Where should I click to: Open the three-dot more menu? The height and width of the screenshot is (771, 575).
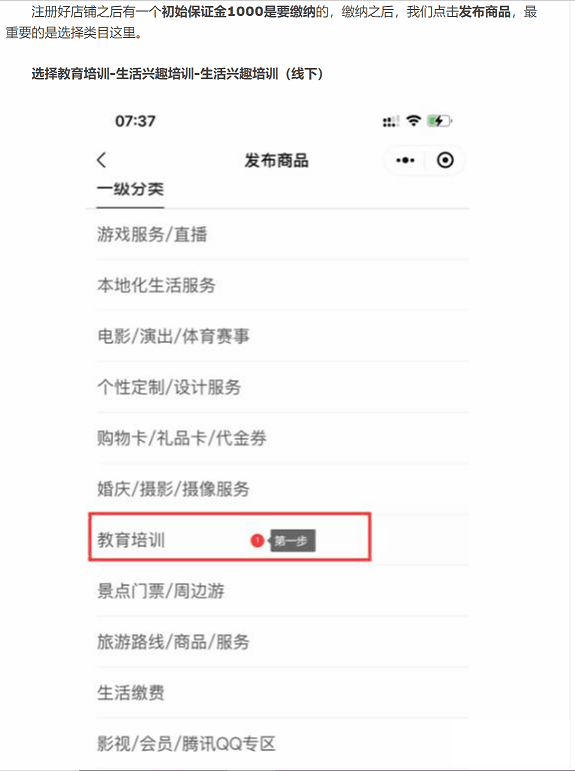405,160
